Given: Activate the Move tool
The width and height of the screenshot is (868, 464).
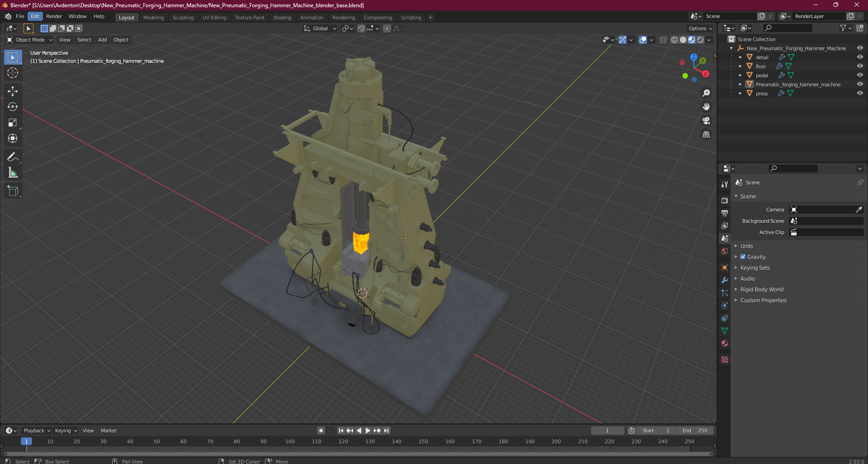Looking at the screenshot, I should pos(13,91).
